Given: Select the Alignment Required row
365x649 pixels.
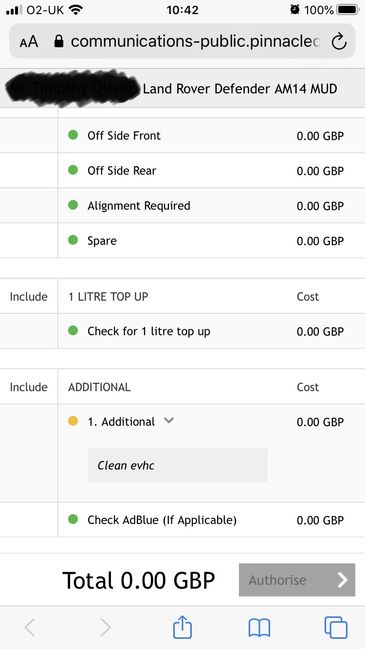Looking at the screenshot, I should tap(211, 206).
